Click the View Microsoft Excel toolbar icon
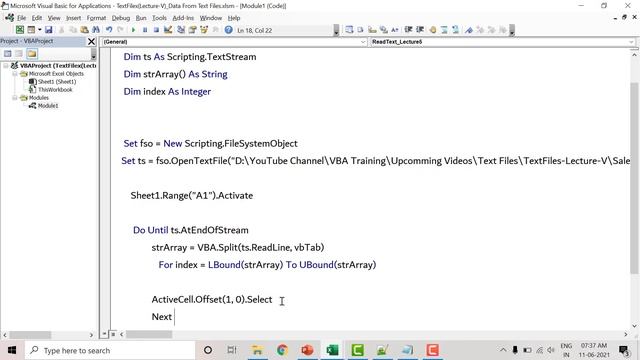 point(20,30)
